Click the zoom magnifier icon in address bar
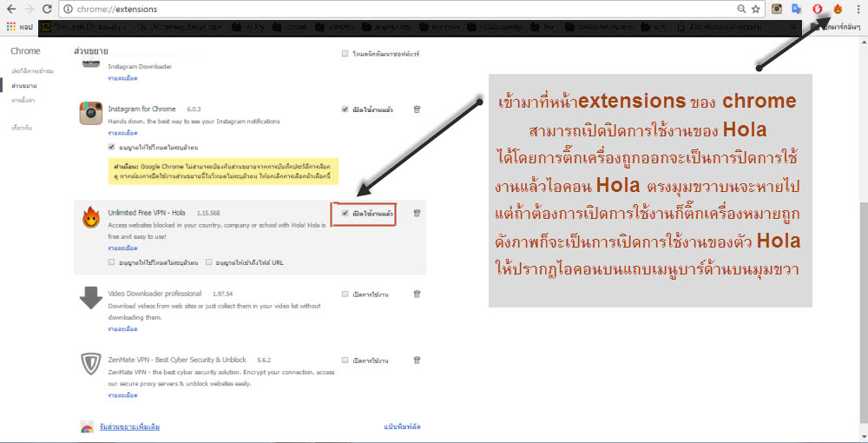This screenshot has height=443, width=868. 741,9
